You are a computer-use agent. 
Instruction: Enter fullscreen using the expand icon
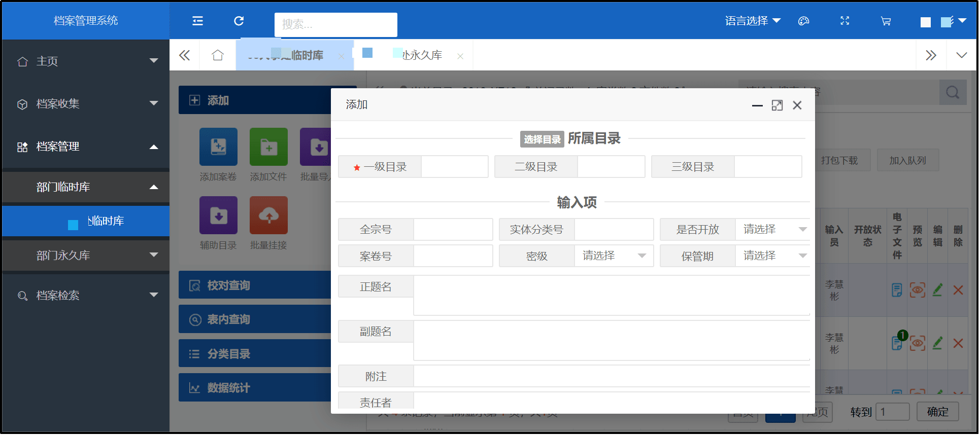coord(844,21)
